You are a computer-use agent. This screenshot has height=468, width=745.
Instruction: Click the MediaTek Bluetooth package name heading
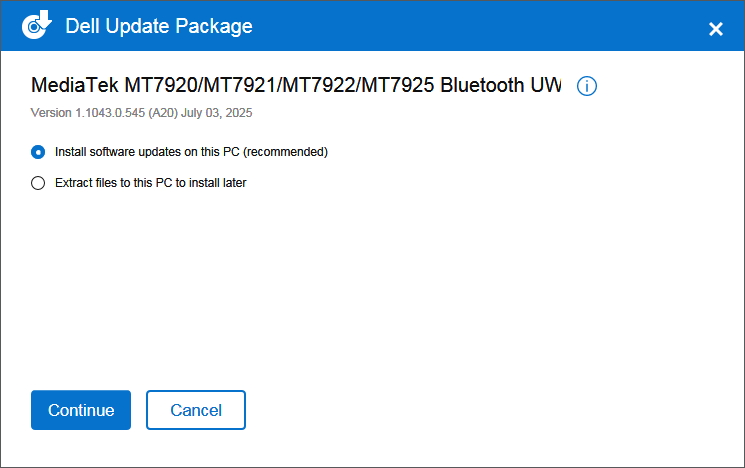point(296,85)
